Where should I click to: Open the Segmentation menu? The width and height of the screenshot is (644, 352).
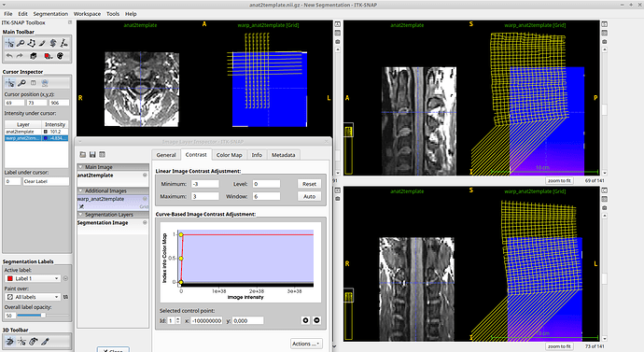tap(50, 14)
